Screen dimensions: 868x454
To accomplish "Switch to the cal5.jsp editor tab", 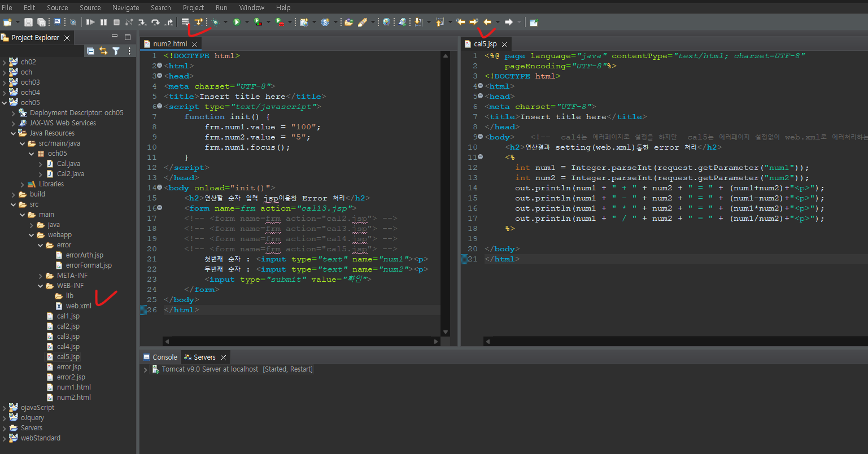I will [486, 43].
